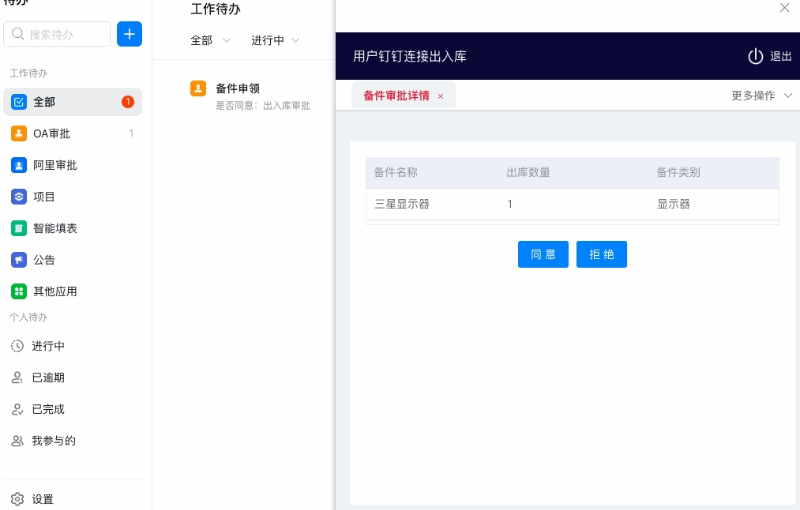Open the 其他应用 grid icon

[x=19, y=292]
